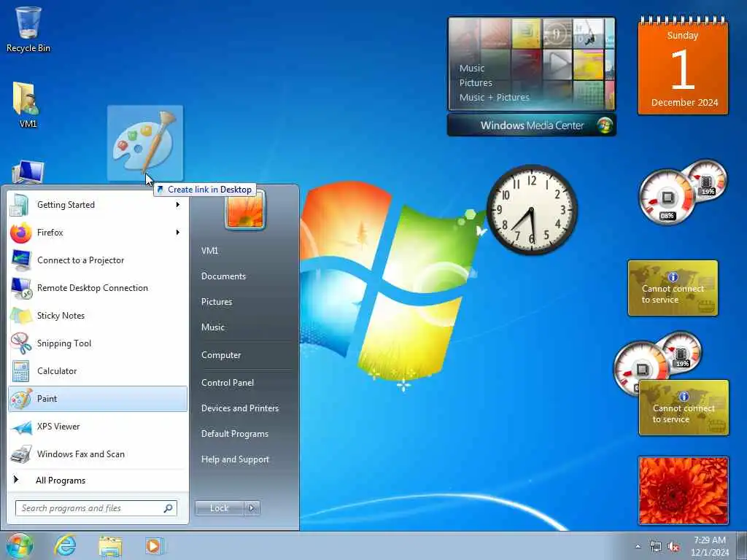The height and width of the screenshot is (560, 747).
Task: Select Pictures in Media Center gadget
Action: tap(476, 83)
